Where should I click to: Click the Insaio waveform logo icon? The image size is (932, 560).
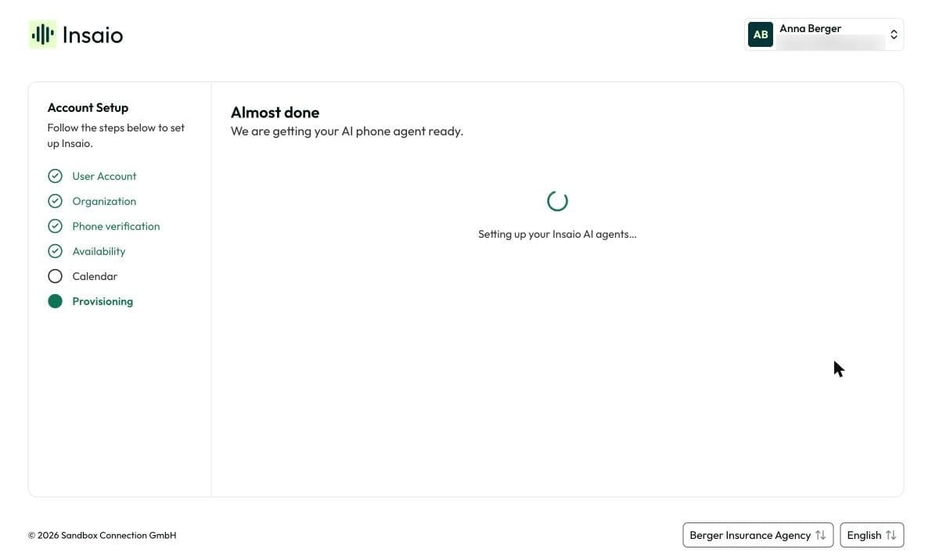(42, 34)
